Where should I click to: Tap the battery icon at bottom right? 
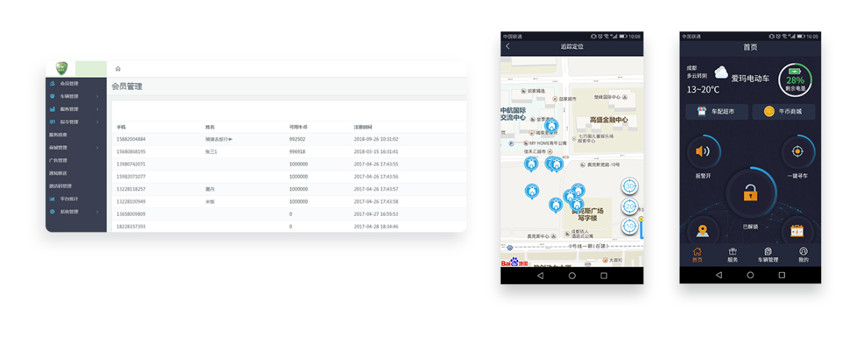click(797, 231)
